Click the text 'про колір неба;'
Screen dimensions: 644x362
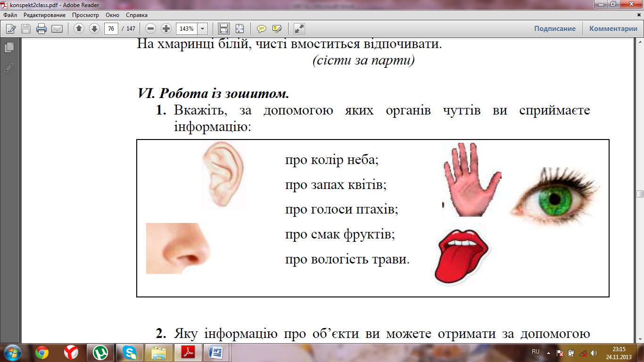[332, 160]
